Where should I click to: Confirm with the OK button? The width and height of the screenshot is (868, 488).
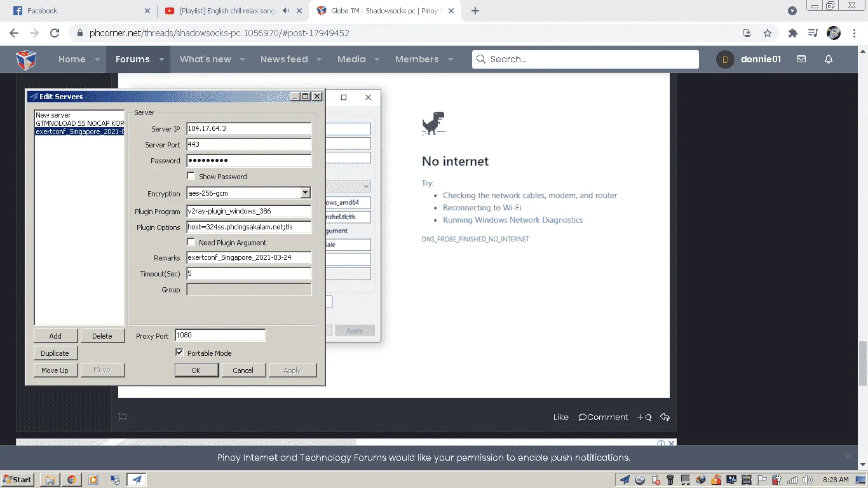pyautogui.click(x=196, y=370)
